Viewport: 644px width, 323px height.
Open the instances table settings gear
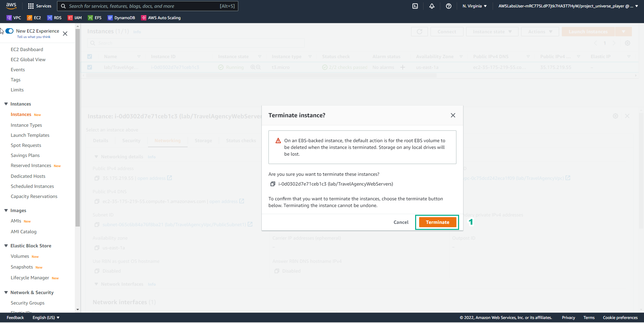point(628,43)
